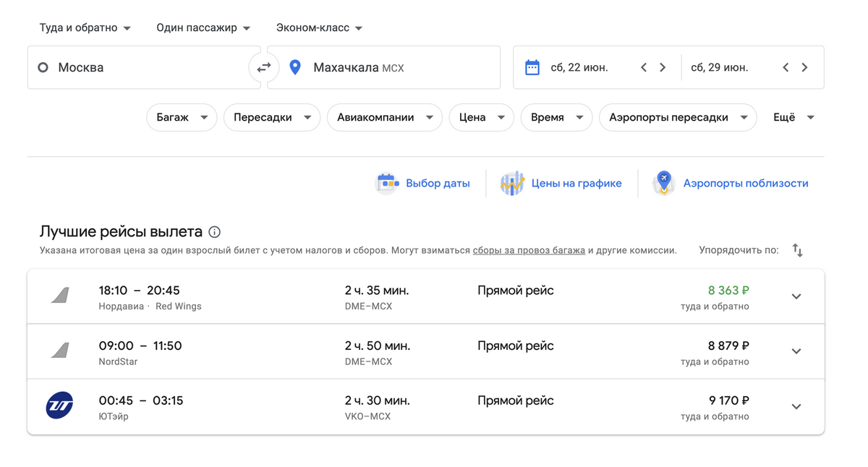Open the Один пассажир passenger dropdown
Image resolution: width=868 pixels, height=467 pixels.
click(203, 27)
